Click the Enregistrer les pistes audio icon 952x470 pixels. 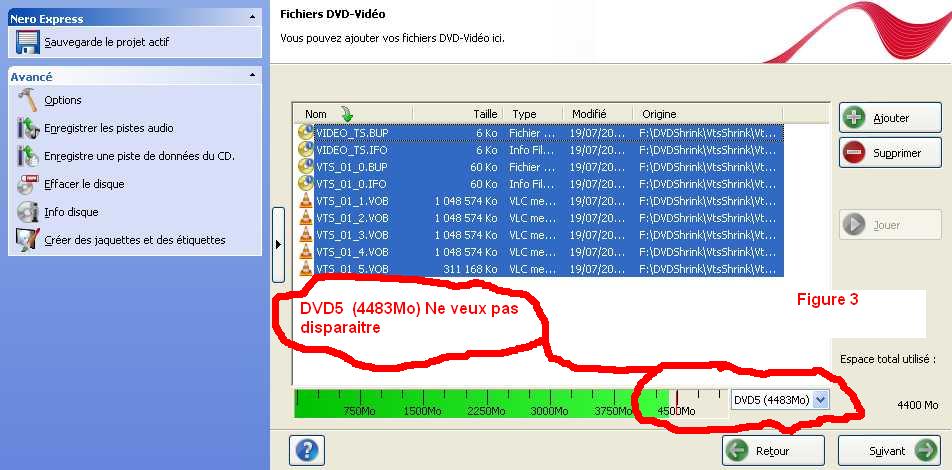pos(27,128)
